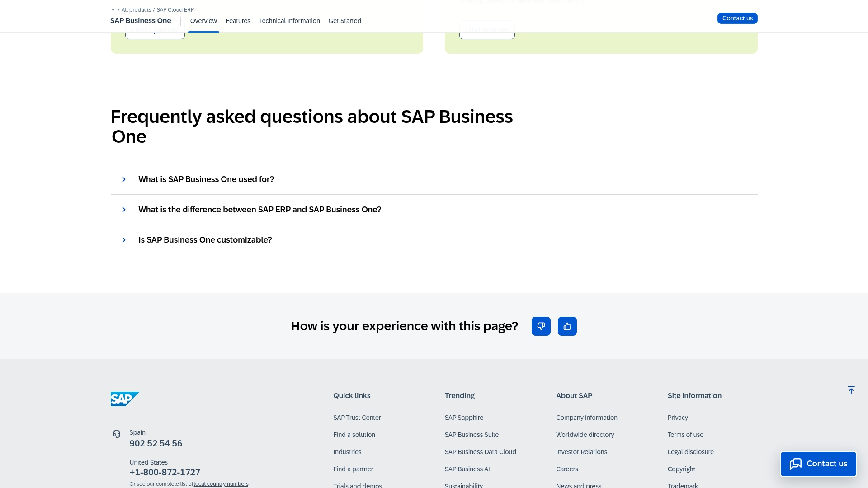The height and width of the screenshot is (488, 868).
Task: Click the All products breadcrumb link
Action: tap(136, 10)
